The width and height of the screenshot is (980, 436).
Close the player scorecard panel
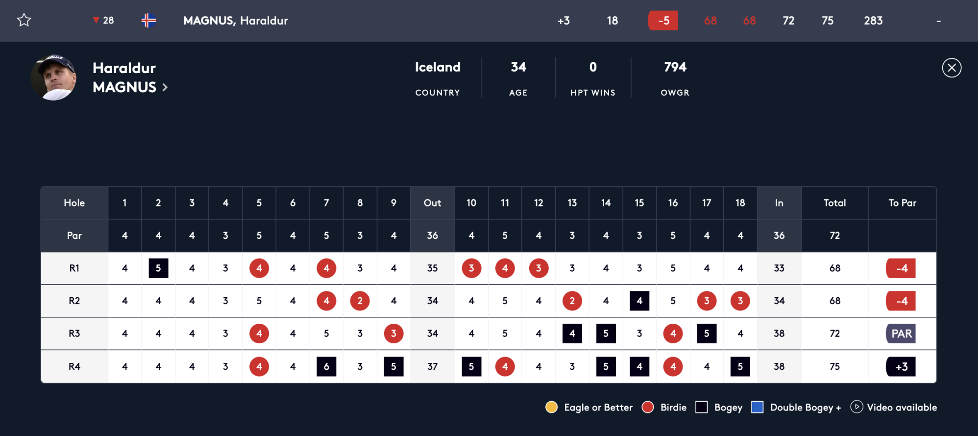951,68
